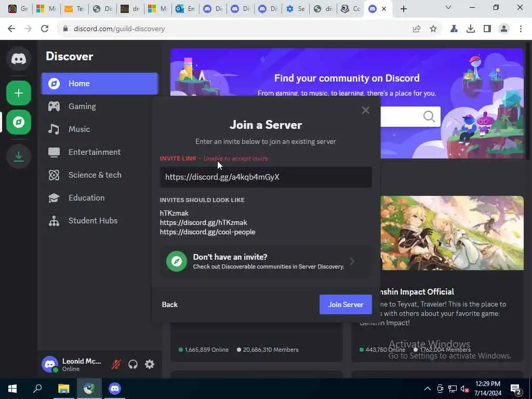Open the Windows notification center

(x=516, y=390)
